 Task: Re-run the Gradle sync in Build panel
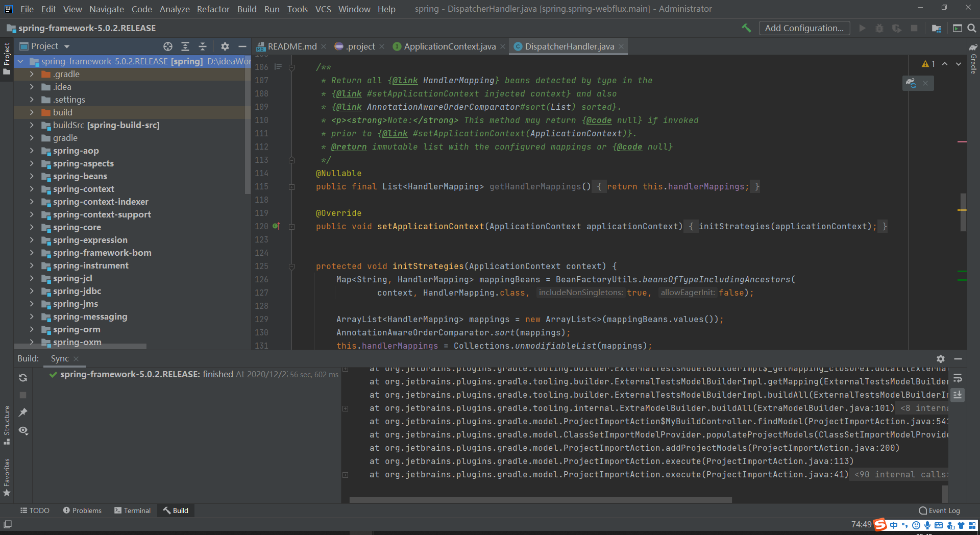pyautogui.click(x=22, y=378)
